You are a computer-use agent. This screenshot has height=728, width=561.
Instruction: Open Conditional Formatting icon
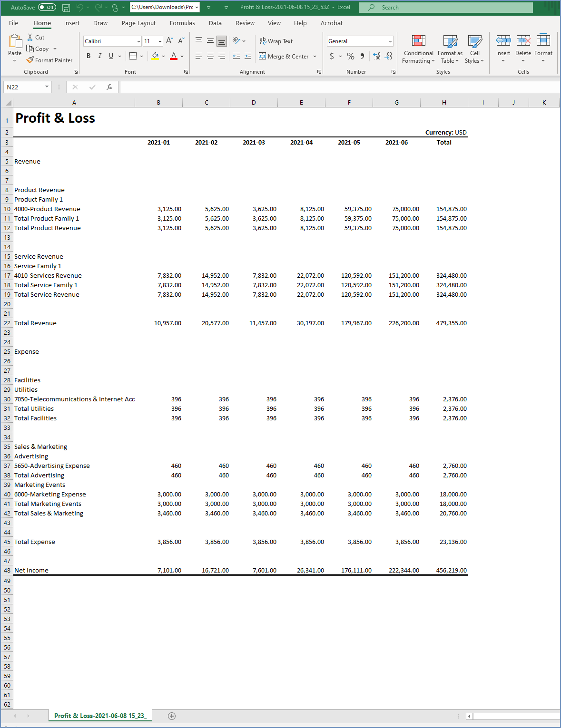pyautogui.click(x=418, y=42)
